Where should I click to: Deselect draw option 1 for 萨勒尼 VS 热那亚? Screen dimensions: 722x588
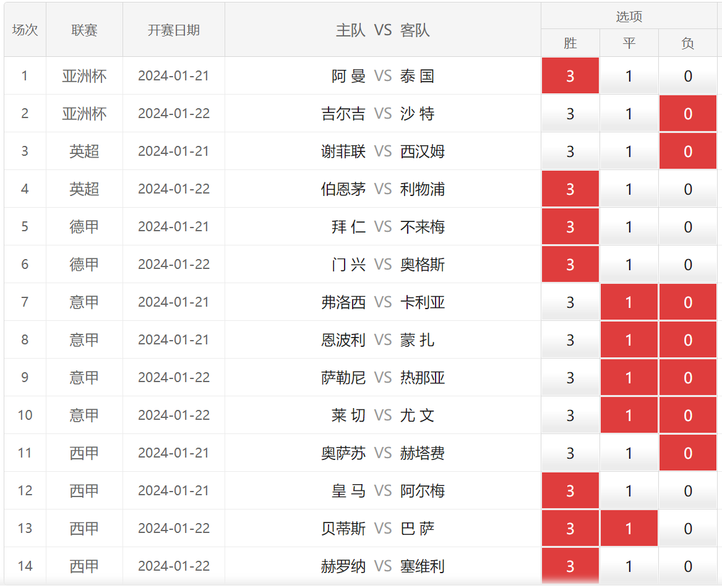coord(629,377)
